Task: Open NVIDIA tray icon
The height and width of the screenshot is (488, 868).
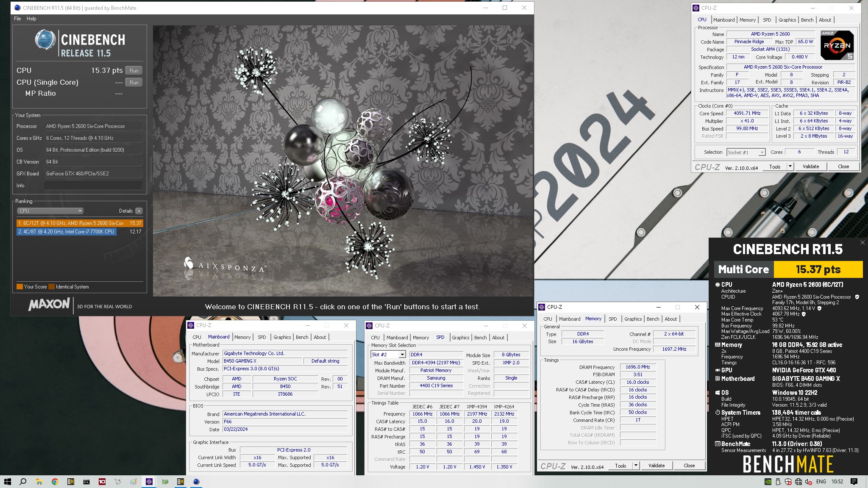Action: [x=768, y=482]
